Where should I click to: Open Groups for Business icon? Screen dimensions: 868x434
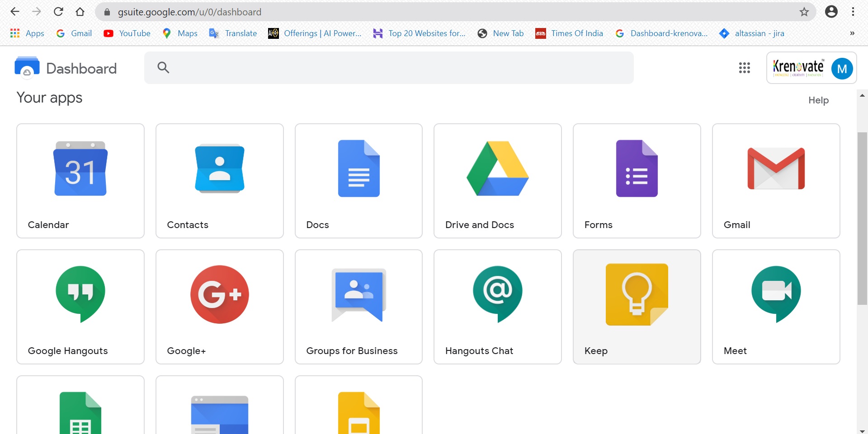[359, 295]
